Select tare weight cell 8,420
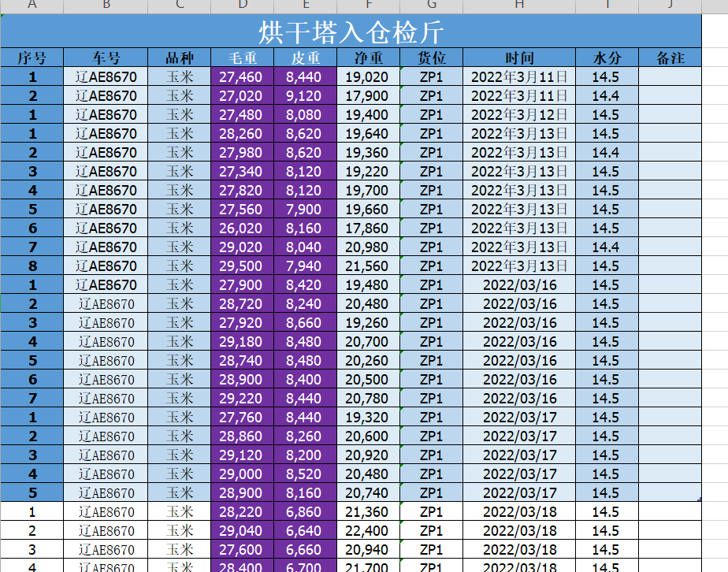728x572 pixels. [x=306, y=285]
